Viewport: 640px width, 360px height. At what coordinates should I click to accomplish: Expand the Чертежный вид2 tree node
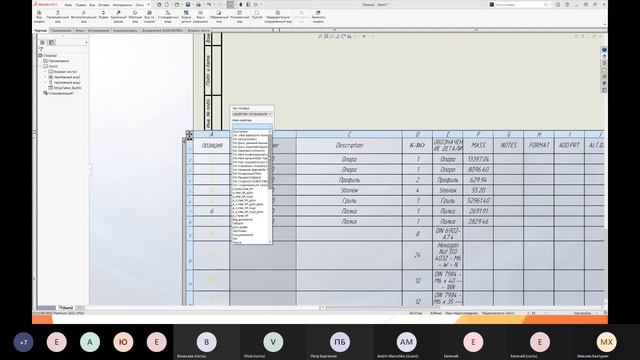(45, 82)
